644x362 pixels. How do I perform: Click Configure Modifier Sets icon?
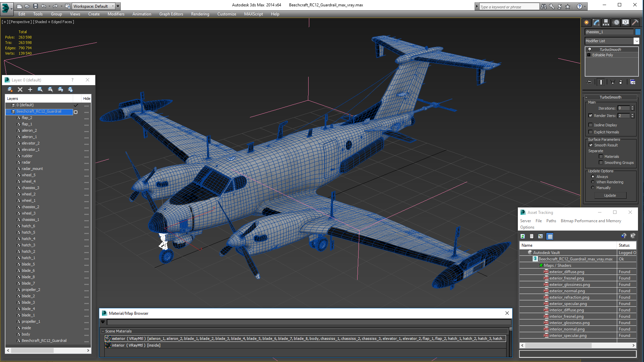click(x=633, y=82)
